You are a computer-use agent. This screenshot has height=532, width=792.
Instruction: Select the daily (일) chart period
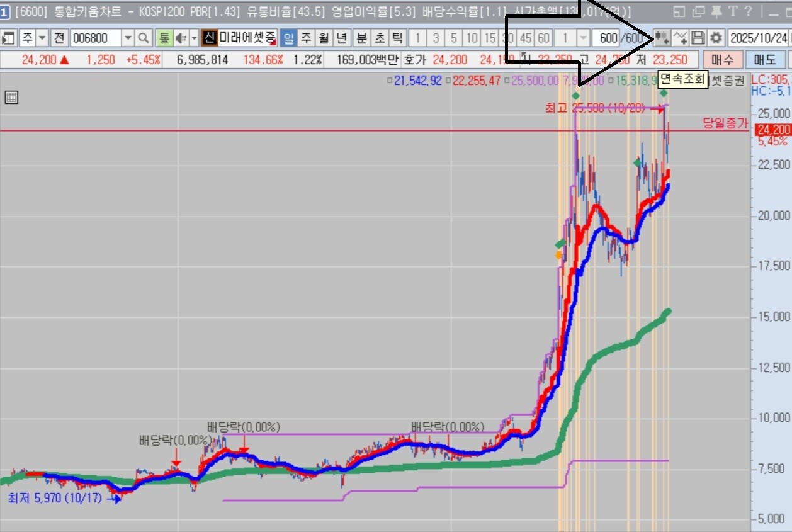click(x=288, y=38)
